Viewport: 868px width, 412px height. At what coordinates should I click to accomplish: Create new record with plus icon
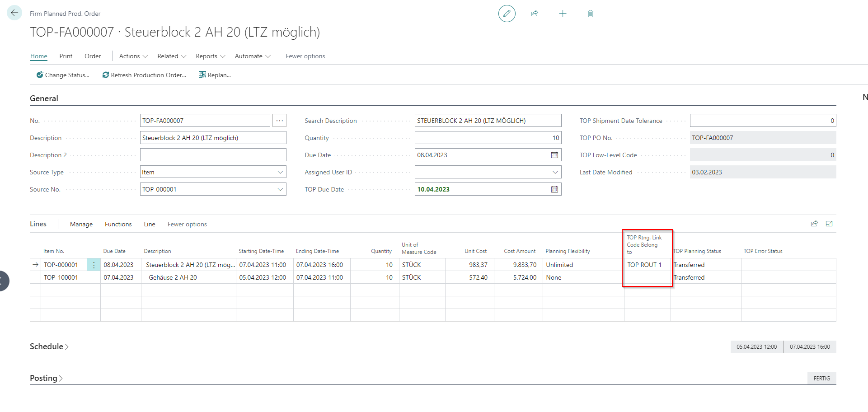coord(563,14)
